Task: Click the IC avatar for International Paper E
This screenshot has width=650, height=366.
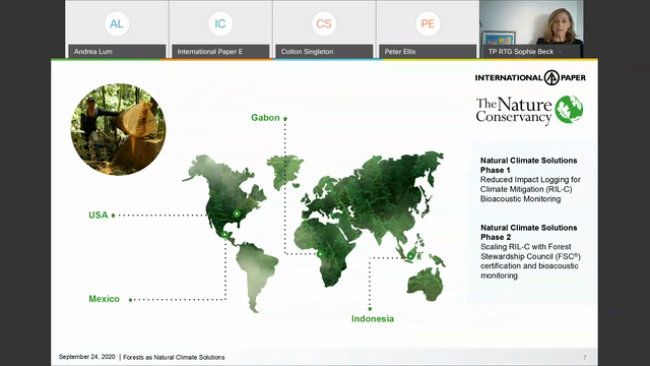Action: [220, 24]
